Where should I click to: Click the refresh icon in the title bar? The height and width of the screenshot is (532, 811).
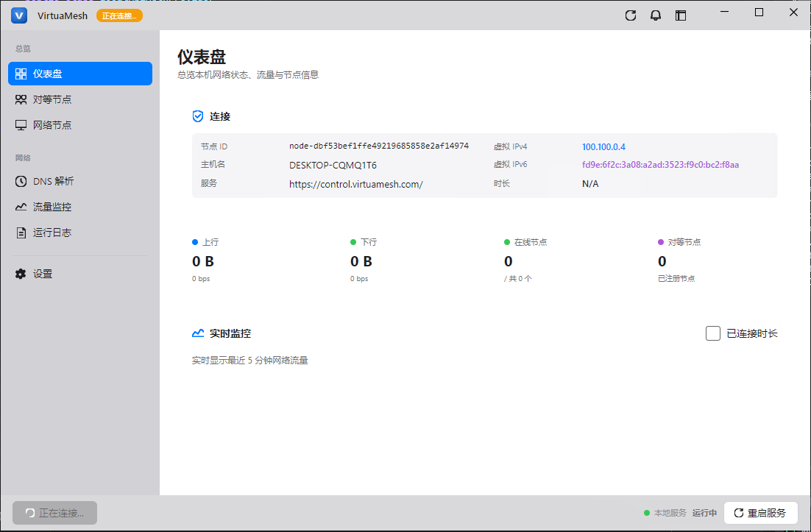(631, 15)
